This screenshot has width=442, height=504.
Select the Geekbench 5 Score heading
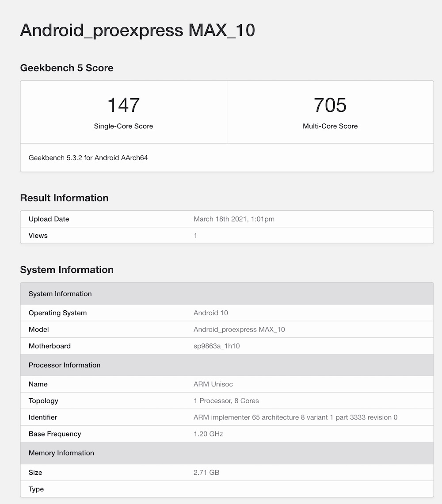tap(67, 68)
